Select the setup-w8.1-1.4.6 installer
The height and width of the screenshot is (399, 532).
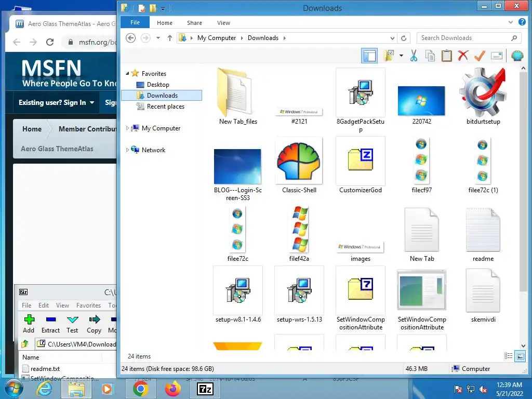click(238, 295)
